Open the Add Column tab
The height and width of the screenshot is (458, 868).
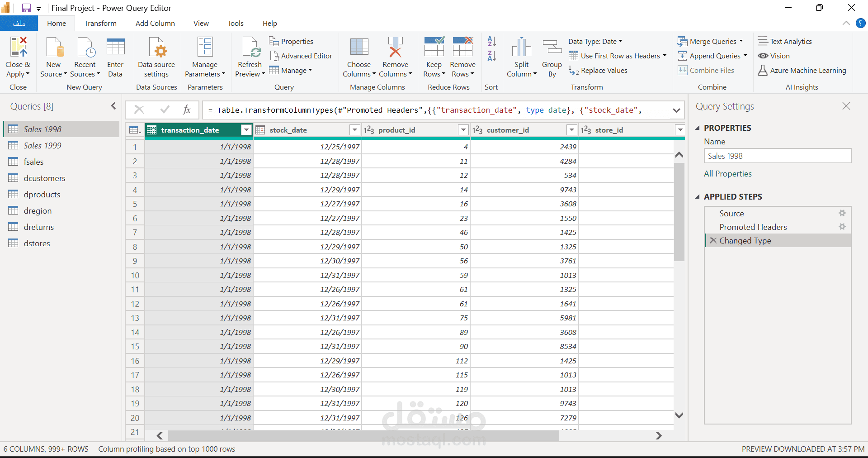(x=155, y=24)
